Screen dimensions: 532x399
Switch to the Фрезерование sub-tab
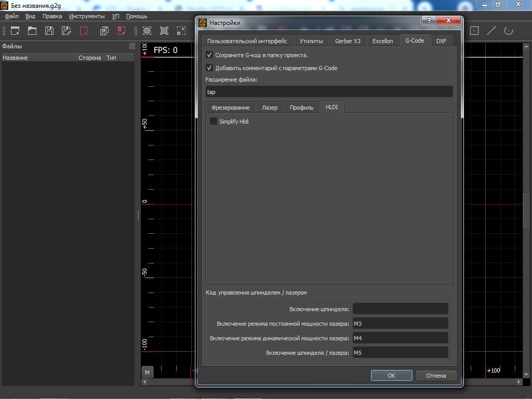[x=230, y=107]
